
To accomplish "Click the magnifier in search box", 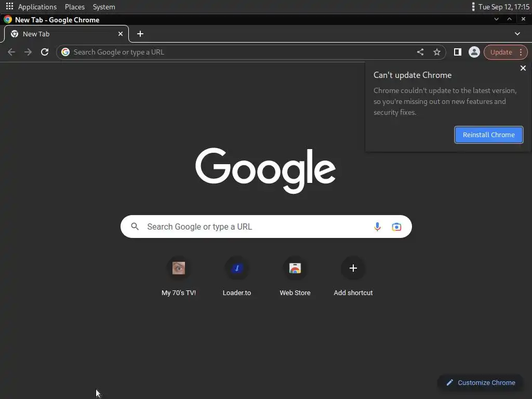I will coord(135,227).
